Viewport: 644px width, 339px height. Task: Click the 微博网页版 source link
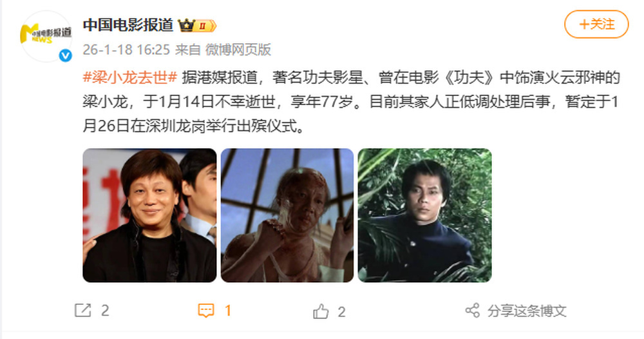pos(238,50)
